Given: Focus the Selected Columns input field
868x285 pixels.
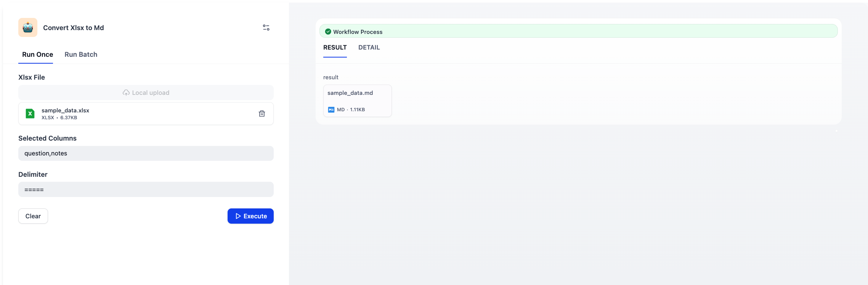Looking at the screenshot, I should (146, 153).
